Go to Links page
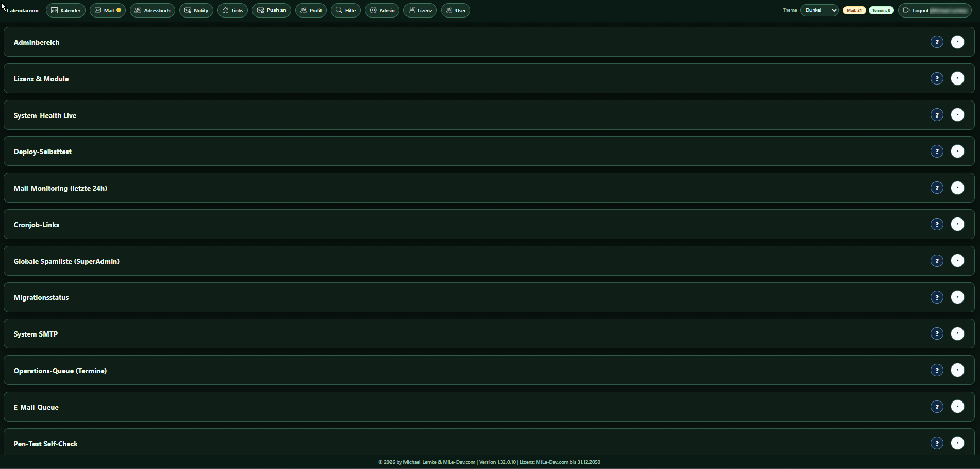Screen dimensions: 980x469 pos(232,10)
